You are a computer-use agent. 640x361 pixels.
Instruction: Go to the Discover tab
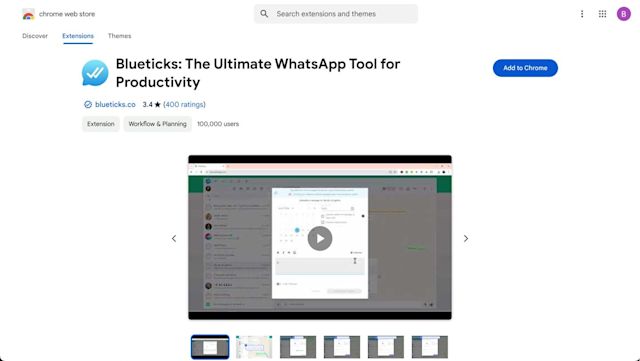tap(35, 36)
